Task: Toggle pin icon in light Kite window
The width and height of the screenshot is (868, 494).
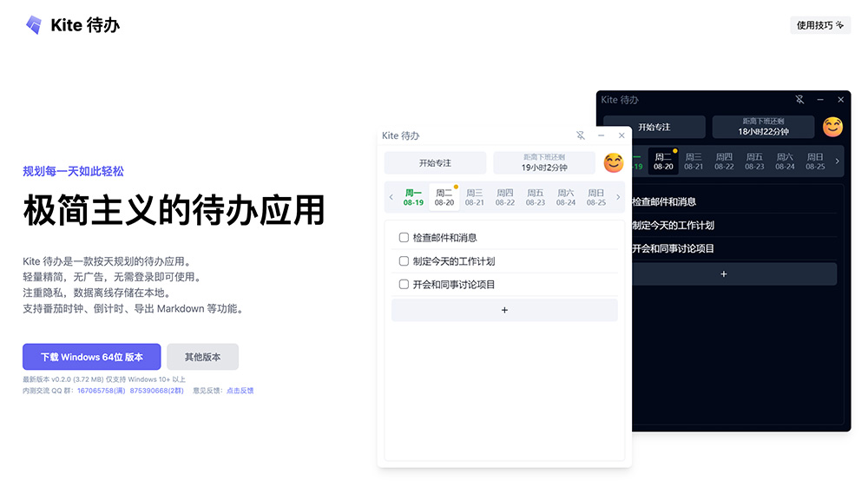Action: point(580,135)
